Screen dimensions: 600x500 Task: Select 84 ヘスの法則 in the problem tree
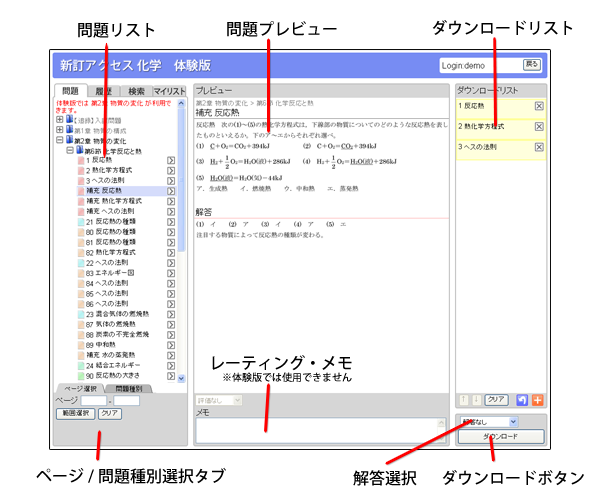click(107, 283)
